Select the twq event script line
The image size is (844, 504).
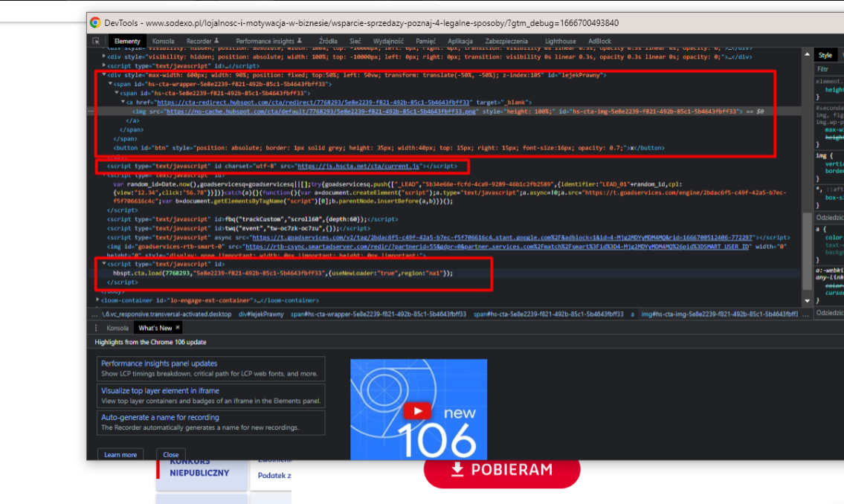coord(239,229)
